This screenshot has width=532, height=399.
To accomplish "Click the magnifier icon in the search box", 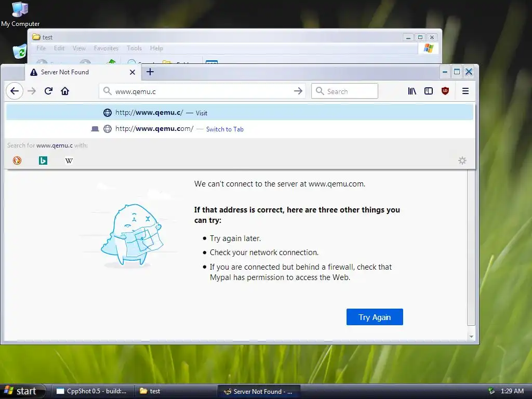I will point(320,91).
